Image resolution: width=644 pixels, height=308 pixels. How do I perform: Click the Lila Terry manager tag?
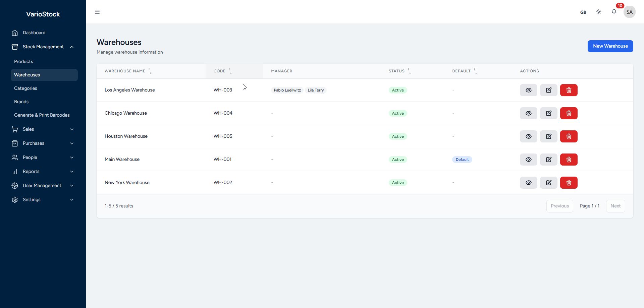point(316,90)
